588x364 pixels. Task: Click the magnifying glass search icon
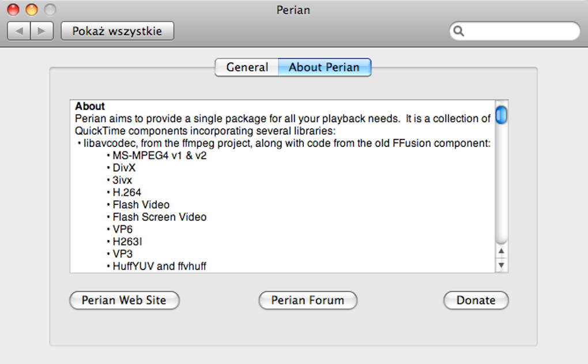point(459,31)
